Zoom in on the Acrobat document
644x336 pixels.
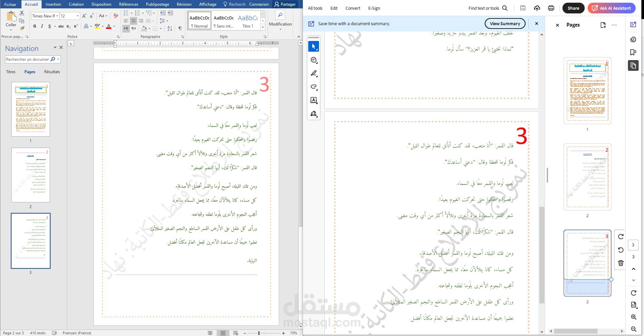(634, 317)
